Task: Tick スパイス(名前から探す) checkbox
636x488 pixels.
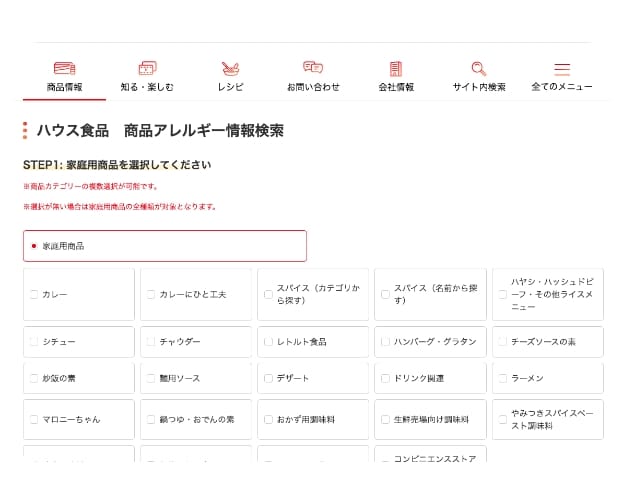Action: (x=385, y=294)
